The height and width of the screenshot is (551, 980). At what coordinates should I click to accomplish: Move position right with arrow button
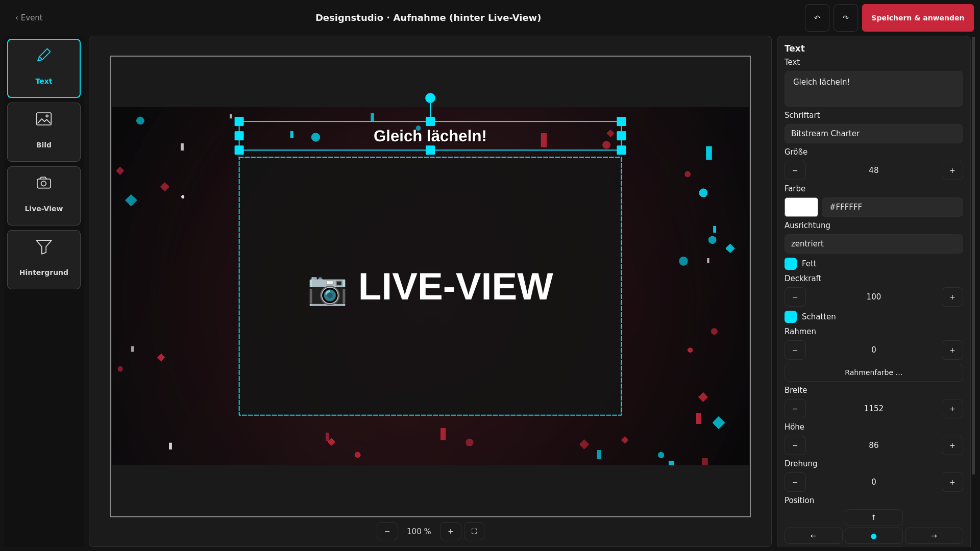pyautogui.click(x=934, y=536)
